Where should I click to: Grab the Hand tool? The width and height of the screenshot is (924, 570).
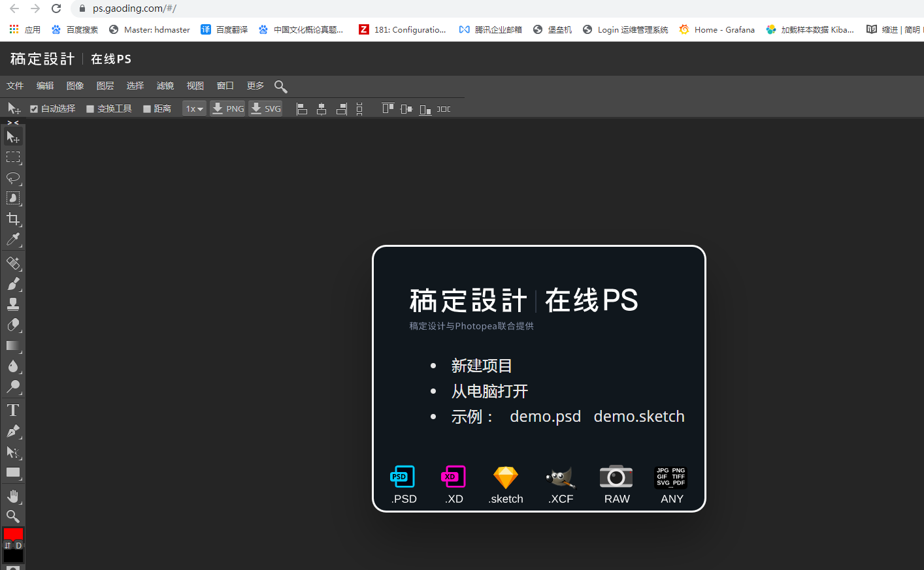click(x=13, y=496)
